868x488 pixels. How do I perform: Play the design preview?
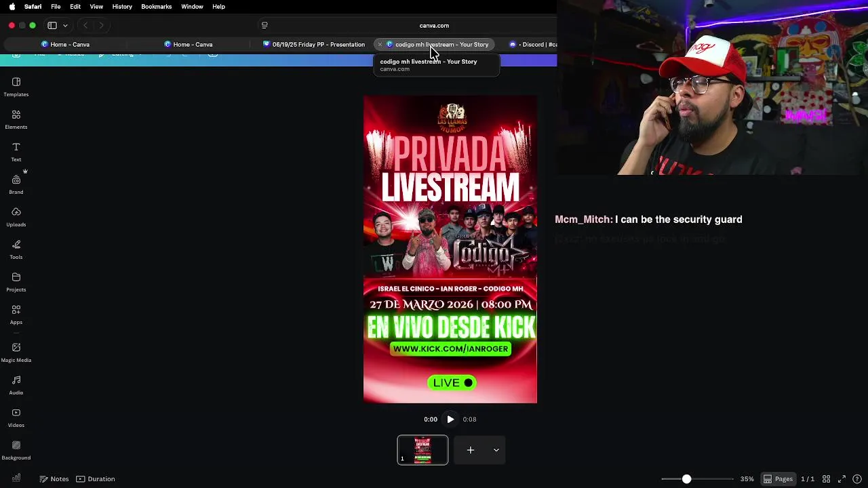450,419
